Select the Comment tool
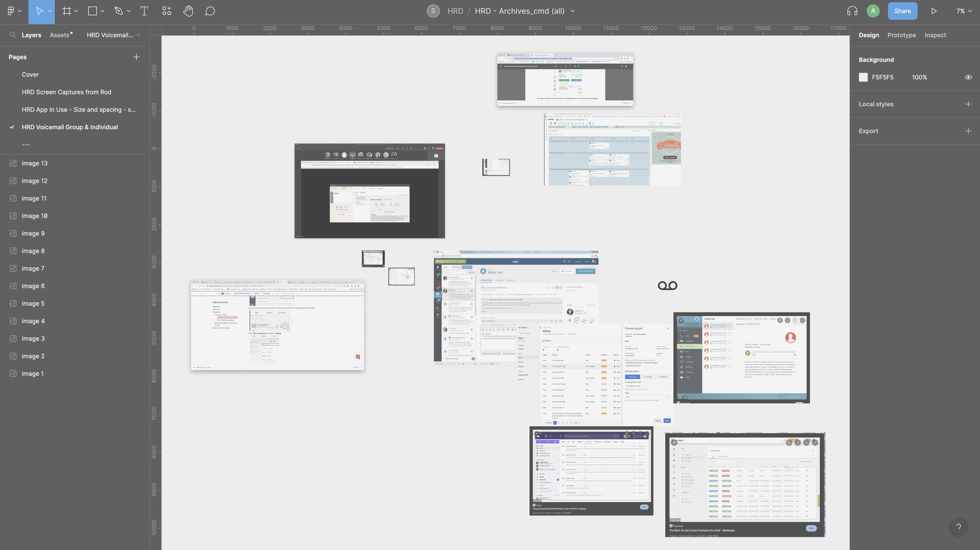The image size is (980, 550). coord(210,11)
